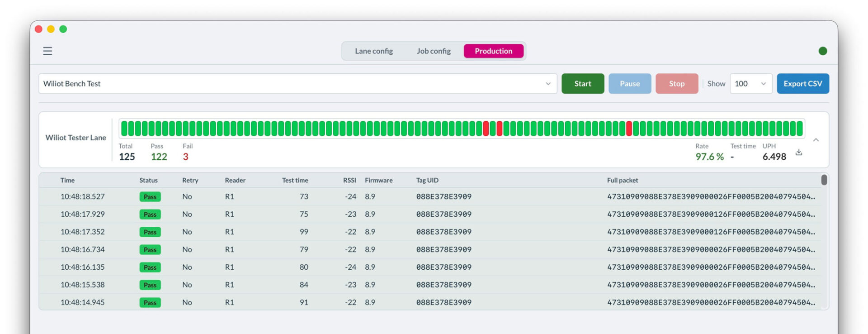Click the full packet in the 10:48:14.945 row
Image resolution: width=868 pixels, height=334 pixels.
[711, 302]
